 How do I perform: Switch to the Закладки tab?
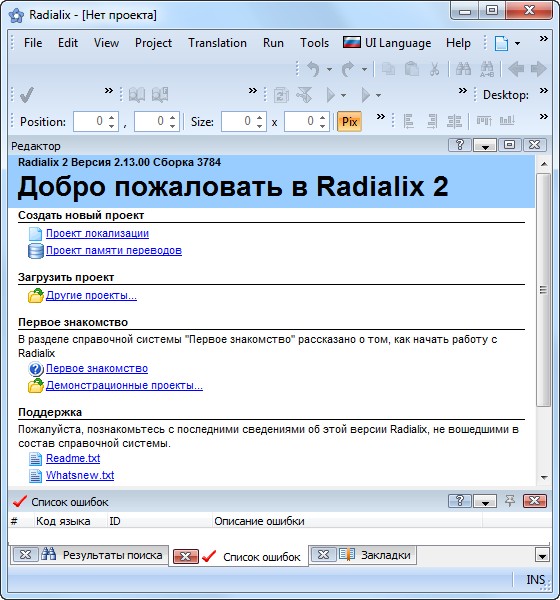pos(385,555)
